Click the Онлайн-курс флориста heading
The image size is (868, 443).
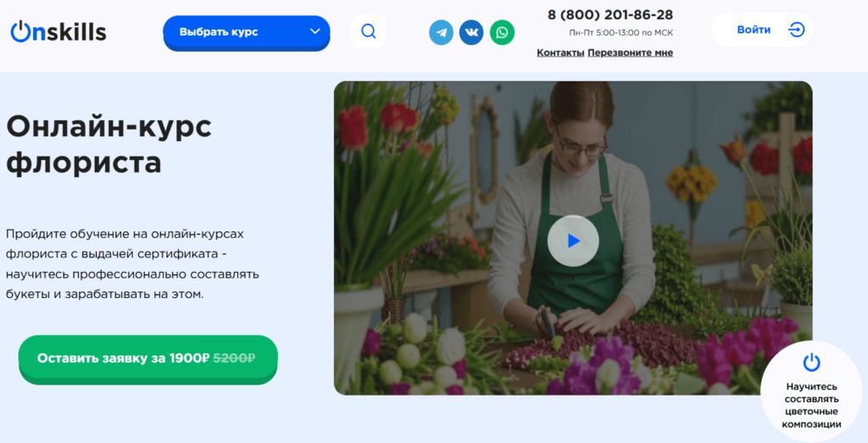click(x=108, y=144)
